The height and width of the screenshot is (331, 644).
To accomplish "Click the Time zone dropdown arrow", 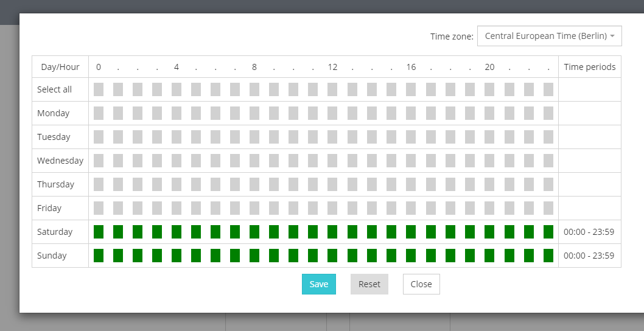I will 612,36.
